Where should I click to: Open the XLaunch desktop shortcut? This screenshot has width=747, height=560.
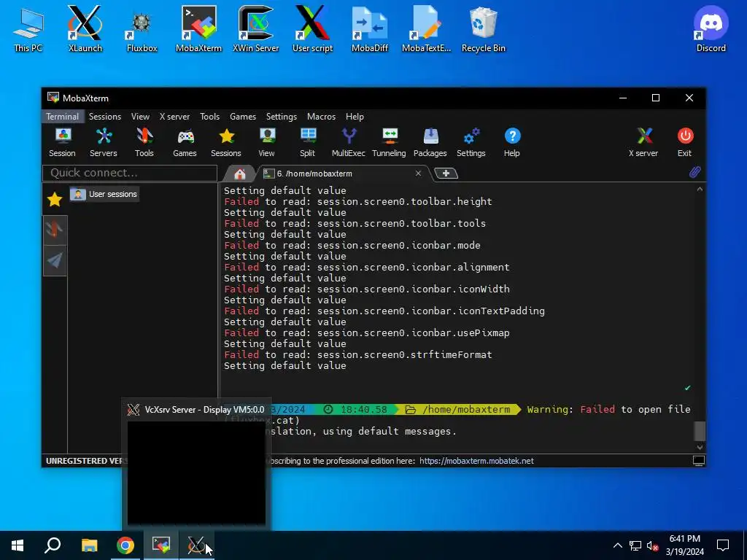point(85,29)
